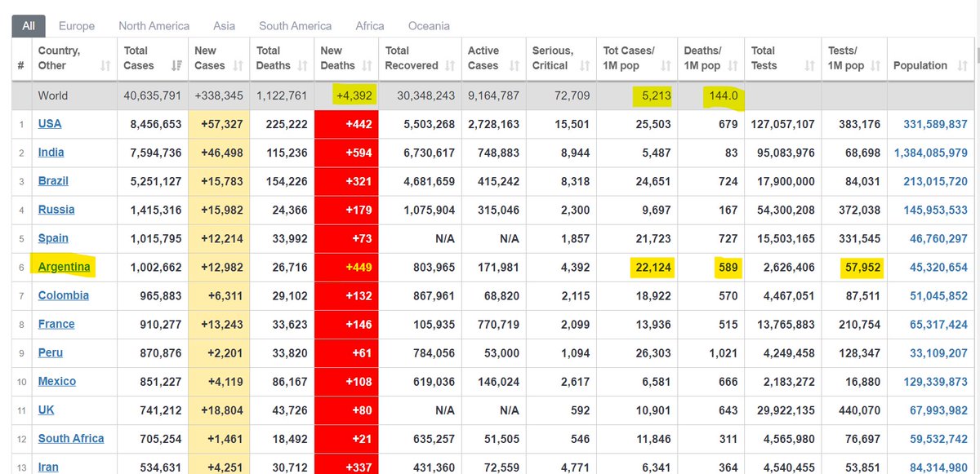The image size is (980, 474).
Task: Click UK's population 67,993,982 link
Action: pyautogui.click(x=938, y=410)
